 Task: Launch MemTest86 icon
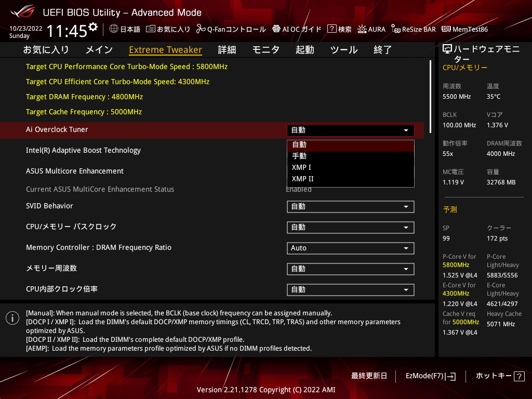(x=446, y=29)
